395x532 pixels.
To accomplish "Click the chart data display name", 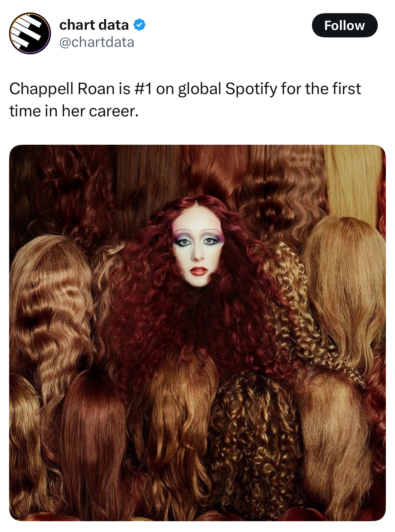I will [x=94, y=25].
